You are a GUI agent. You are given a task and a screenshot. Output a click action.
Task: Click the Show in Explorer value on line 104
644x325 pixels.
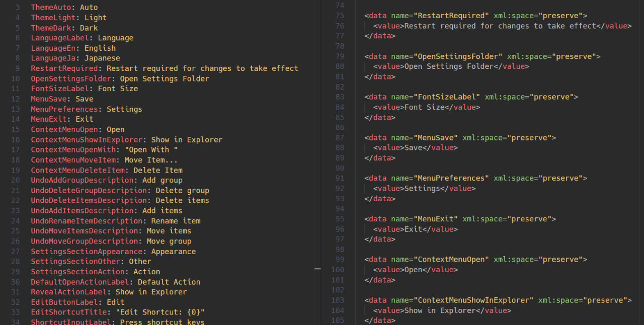point(440,310)
